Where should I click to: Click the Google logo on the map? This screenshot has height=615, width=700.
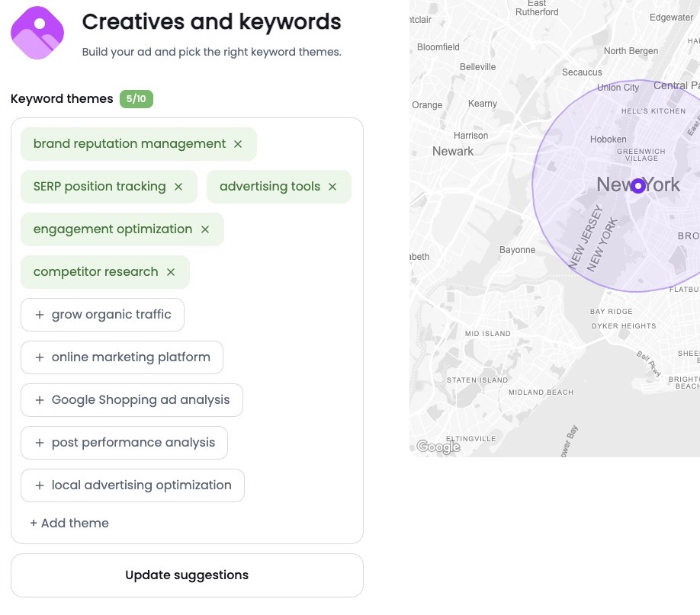point(438,447)
